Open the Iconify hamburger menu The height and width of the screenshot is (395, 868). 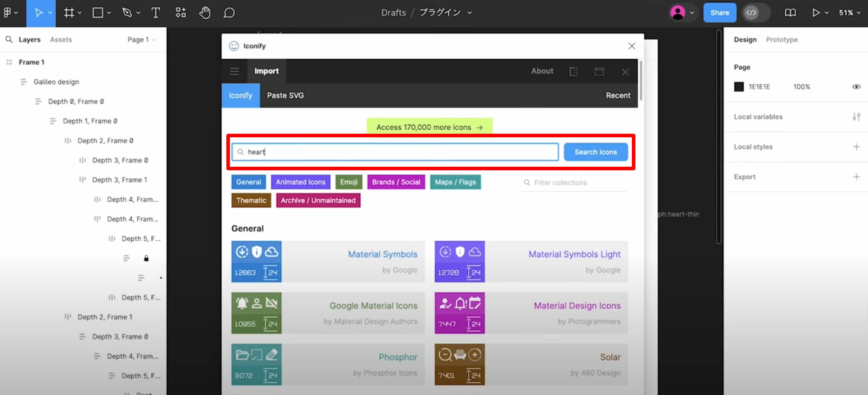click(234, 71)
